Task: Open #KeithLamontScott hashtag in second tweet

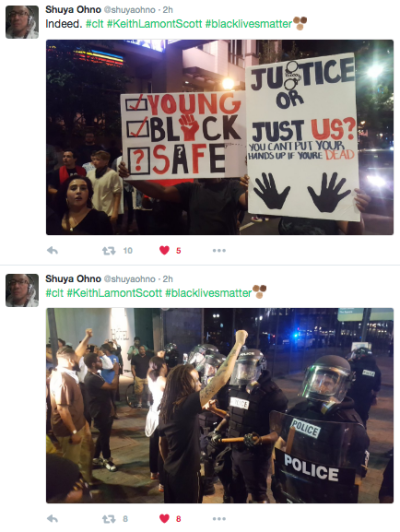Action: (x=114, y=292)
